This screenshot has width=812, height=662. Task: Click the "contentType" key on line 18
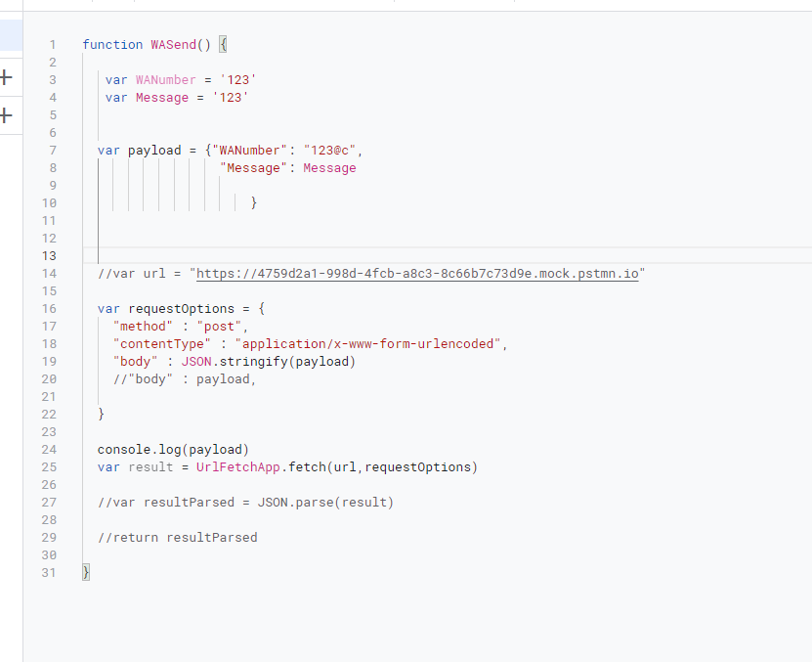(162, 344)
